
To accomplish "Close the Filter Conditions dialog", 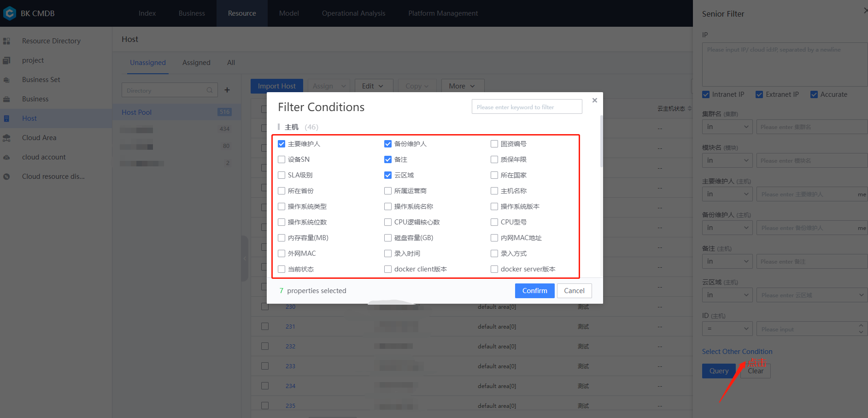I will click(x=595, y=100).
